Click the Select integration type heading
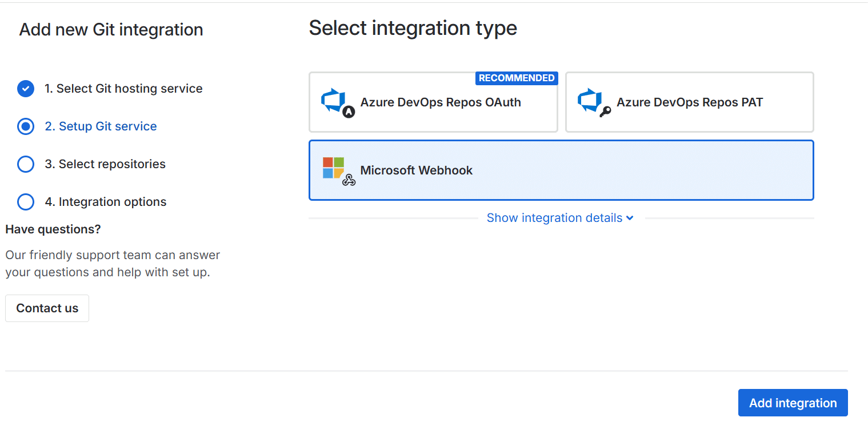This screenshot has height=441, width=868. click(413, 28)
